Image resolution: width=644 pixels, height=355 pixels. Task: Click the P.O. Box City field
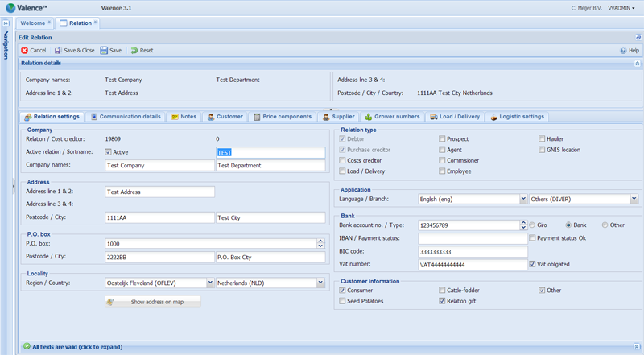[x=270, y=258]
